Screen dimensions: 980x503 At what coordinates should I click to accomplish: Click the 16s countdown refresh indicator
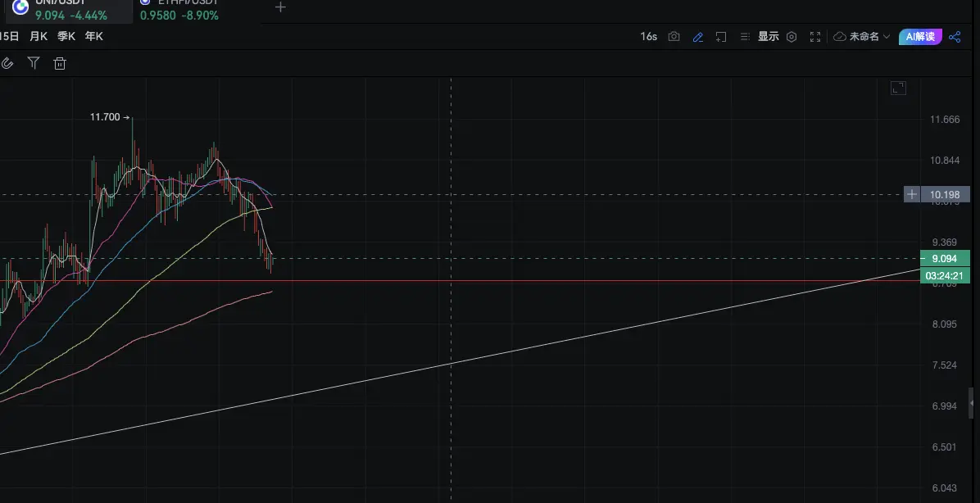tap(649, 36)
